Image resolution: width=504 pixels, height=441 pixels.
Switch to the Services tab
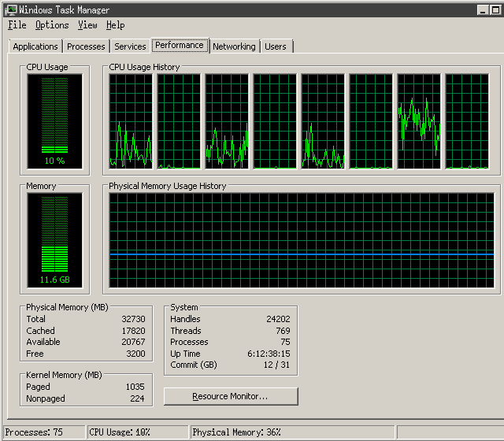tap(130, 46)
